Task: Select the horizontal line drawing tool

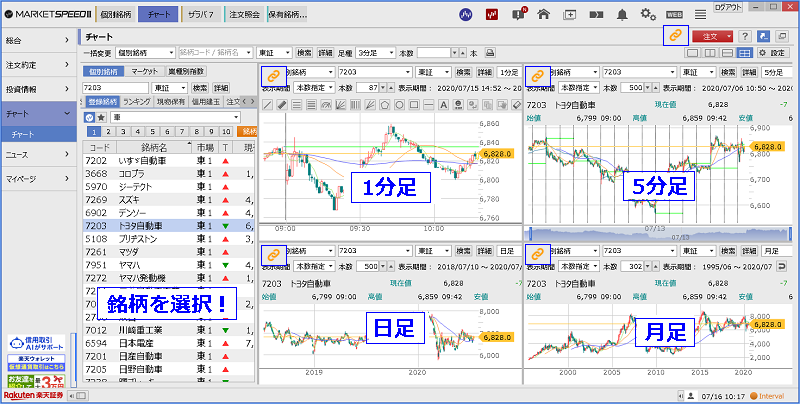Action: [x=429, y=105]
